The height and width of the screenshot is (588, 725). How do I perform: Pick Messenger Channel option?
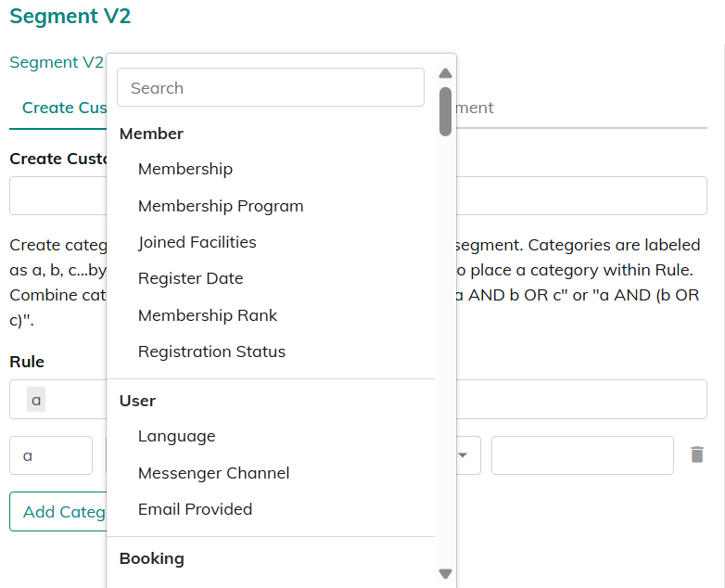pos(213,473)
